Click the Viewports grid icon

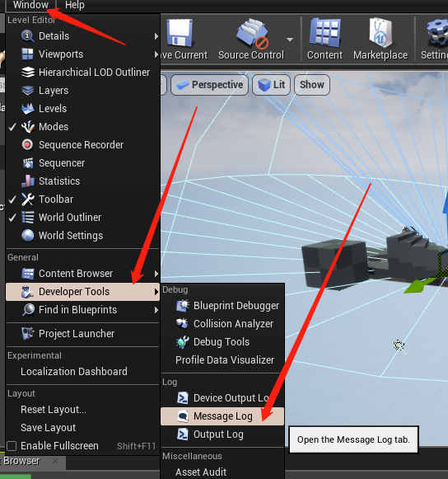click(28, 54)
